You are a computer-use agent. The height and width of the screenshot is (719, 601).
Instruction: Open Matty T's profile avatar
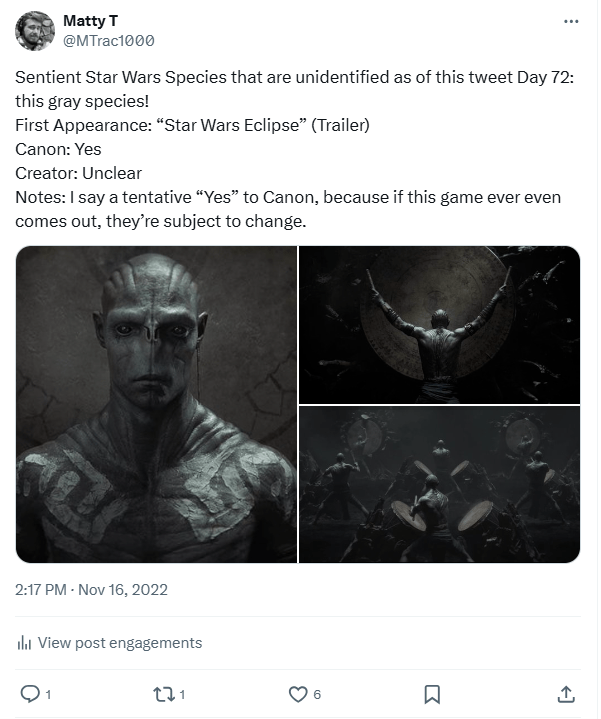[x=34, y=31]
